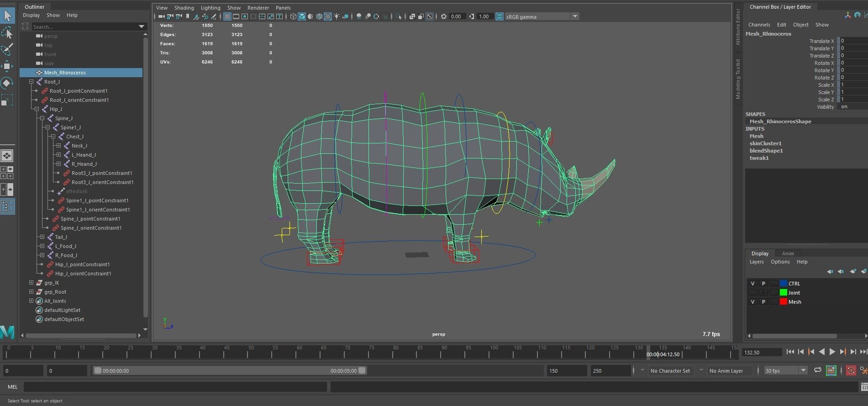Image resolution: width=868 pixels, height=406 pixels.
Task: Toggle the viewport Grid display icon
Action: tap(227, 16)
